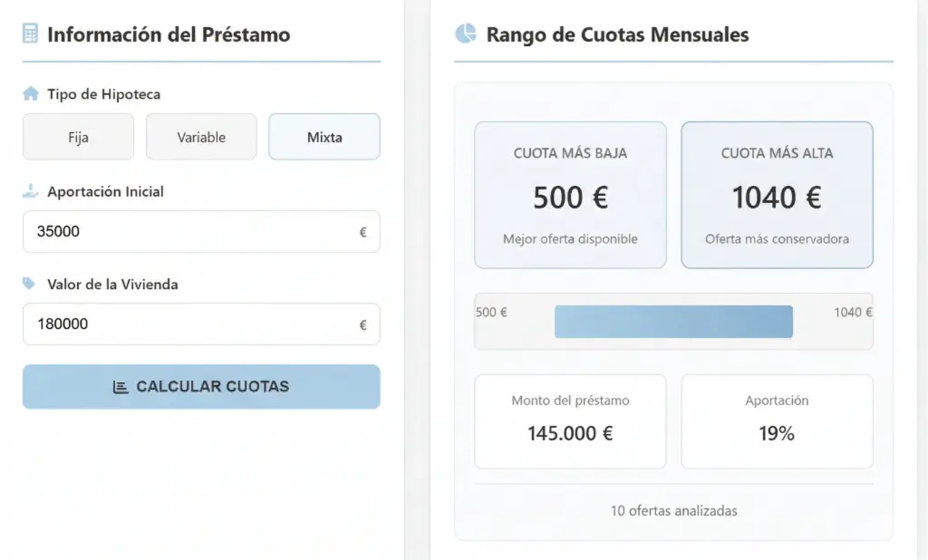Click the 10 ofertas analizadas label

point(673,510)
